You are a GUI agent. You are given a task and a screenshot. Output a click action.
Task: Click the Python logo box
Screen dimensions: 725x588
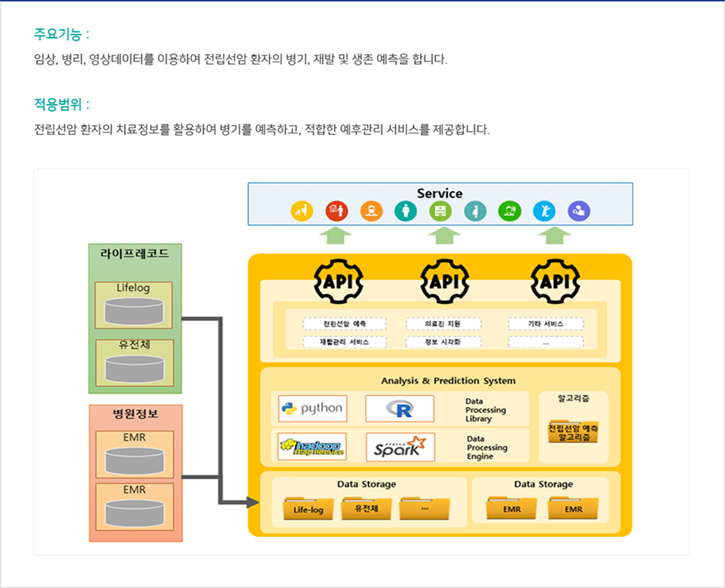click(x=312, y=408)
